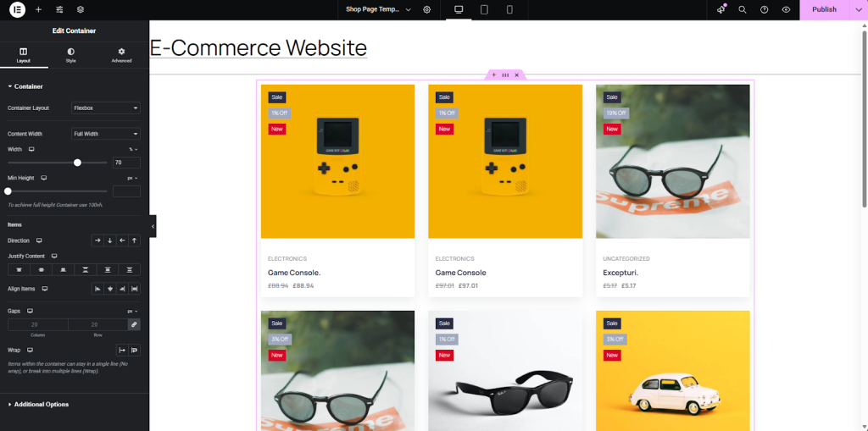Click Wrap responsive device icon
This screenshot has height=431, width=868.
click(30, 351)
